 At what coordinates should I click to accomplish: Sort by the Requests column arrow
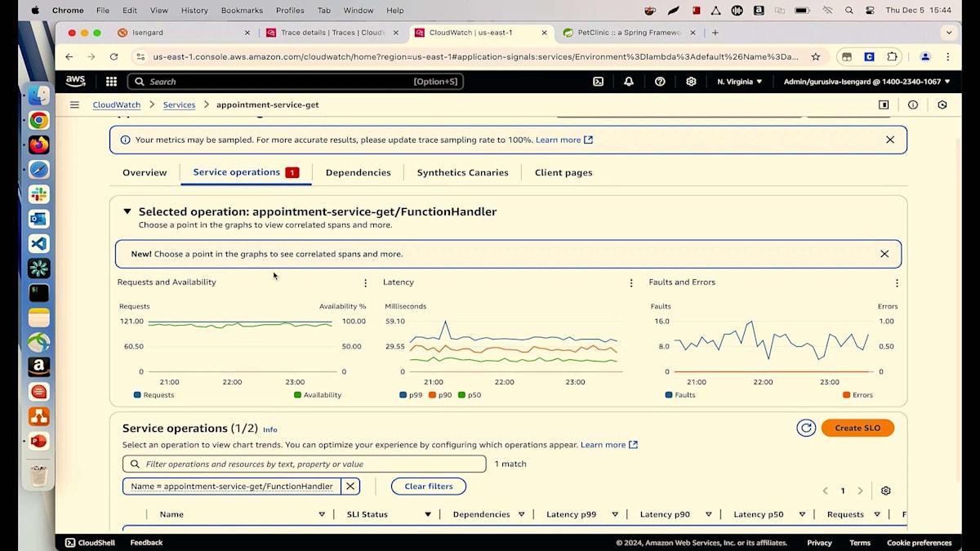[x=877, y=514]
